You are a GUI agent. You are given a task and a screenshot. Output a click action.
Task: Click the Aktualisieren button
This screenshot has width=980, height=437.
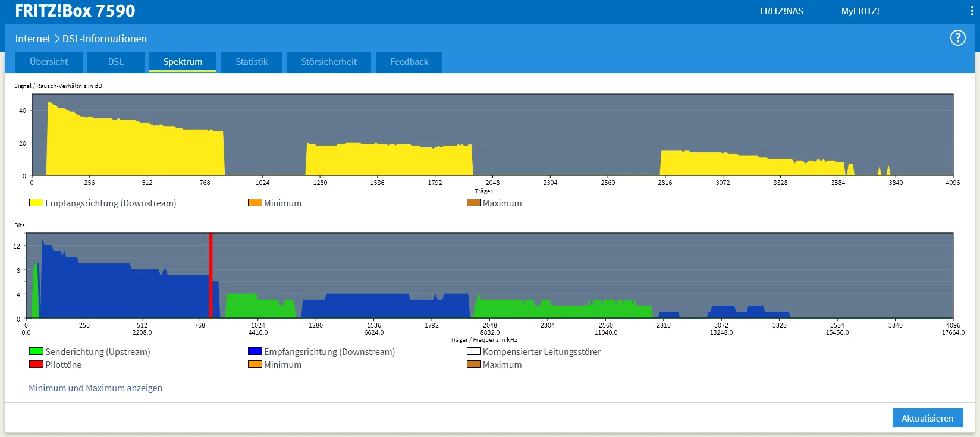click(x=927, y=418)
